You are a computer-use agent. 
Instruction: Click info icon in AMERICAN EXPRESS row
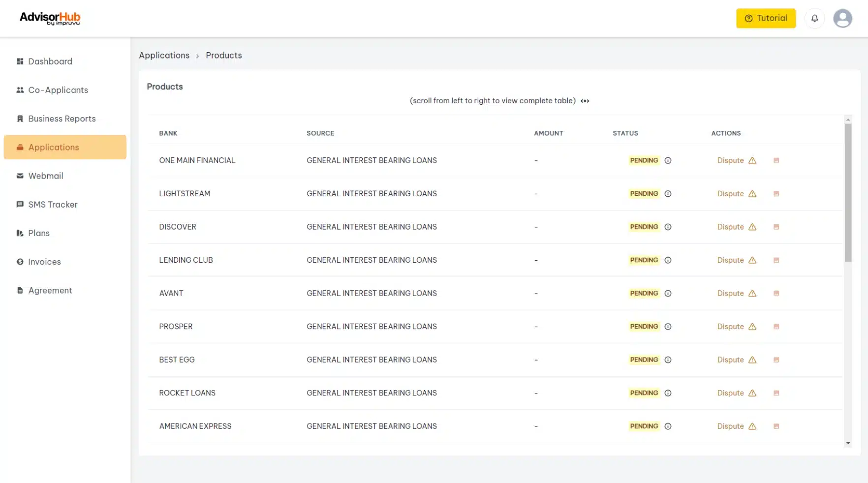(668, 426)
